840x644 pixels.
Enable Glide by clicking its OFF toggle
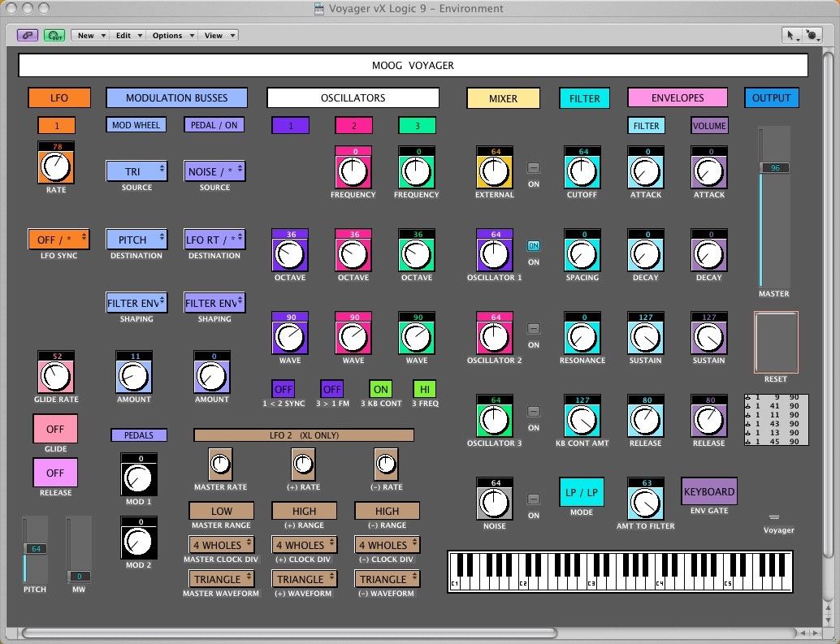(x=54, y=429)
